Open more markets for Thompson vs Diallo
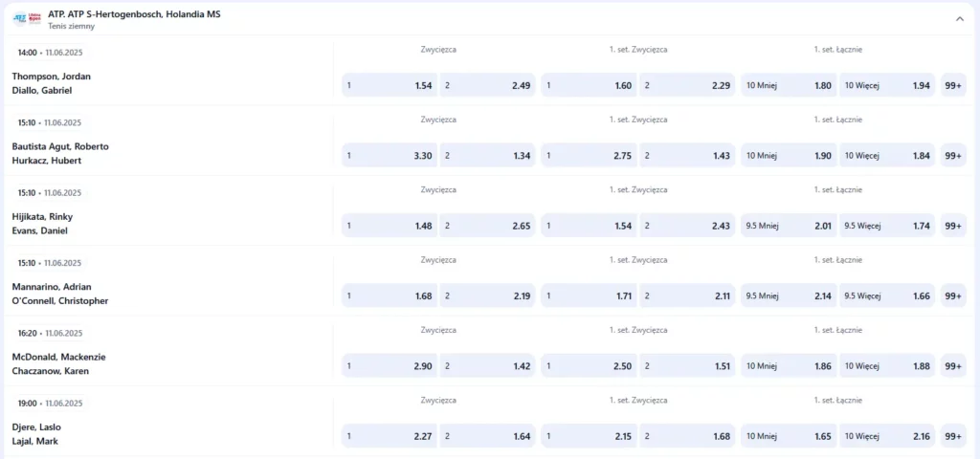 953,86
